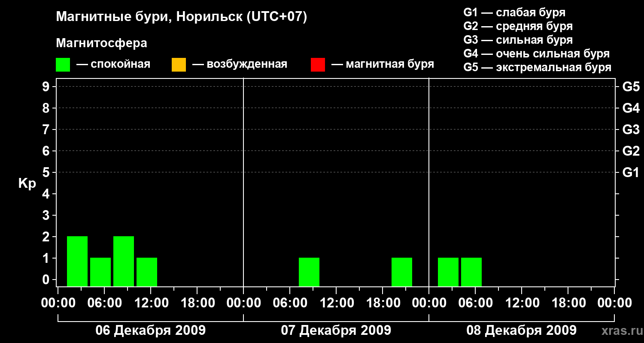Click 'G3 — сильная буря' legend line
The width and height of the screenshot is (644, 343).
tap(518, 40)
